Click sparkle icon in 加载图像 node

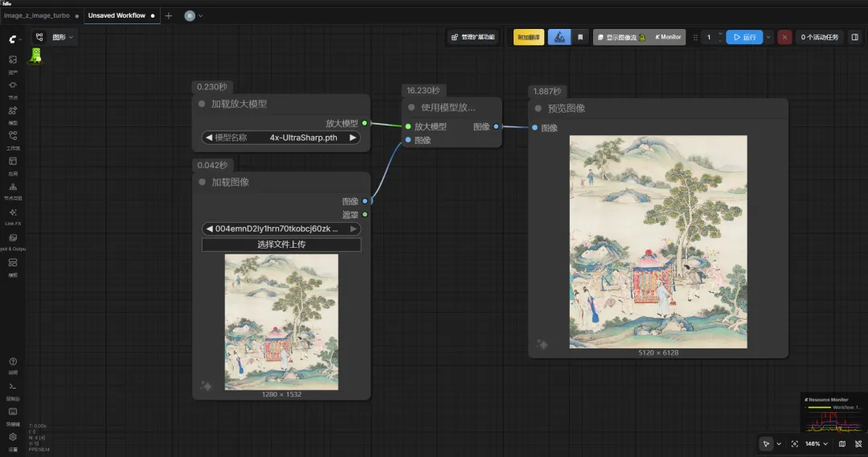click(206, 385)
